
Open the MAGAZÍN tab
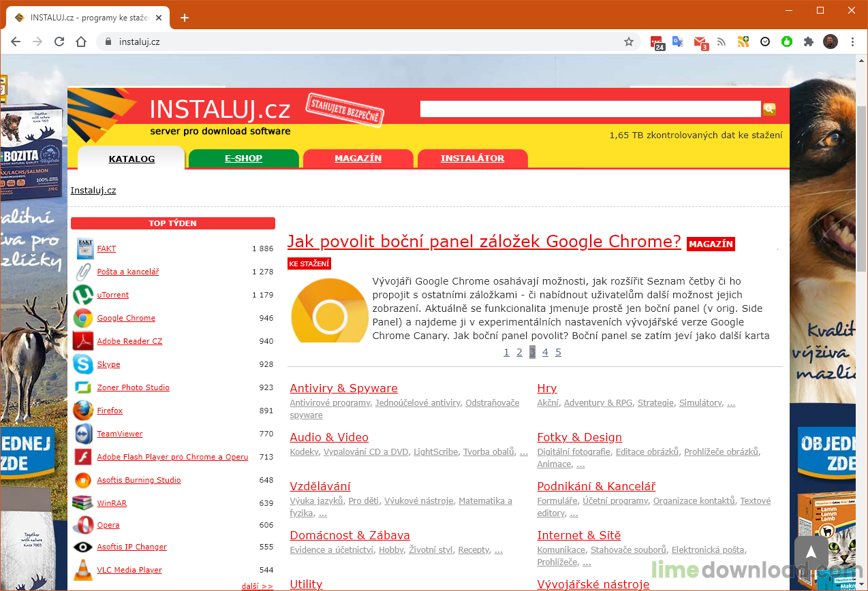pyautogui.click(x=358, y=159)
